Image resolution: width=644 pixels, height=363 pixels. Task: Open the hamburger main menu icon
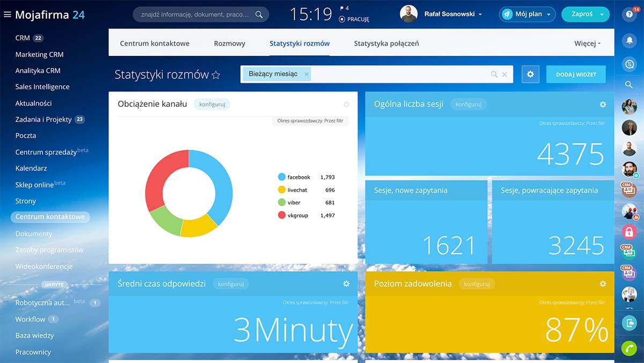(8, 14)
